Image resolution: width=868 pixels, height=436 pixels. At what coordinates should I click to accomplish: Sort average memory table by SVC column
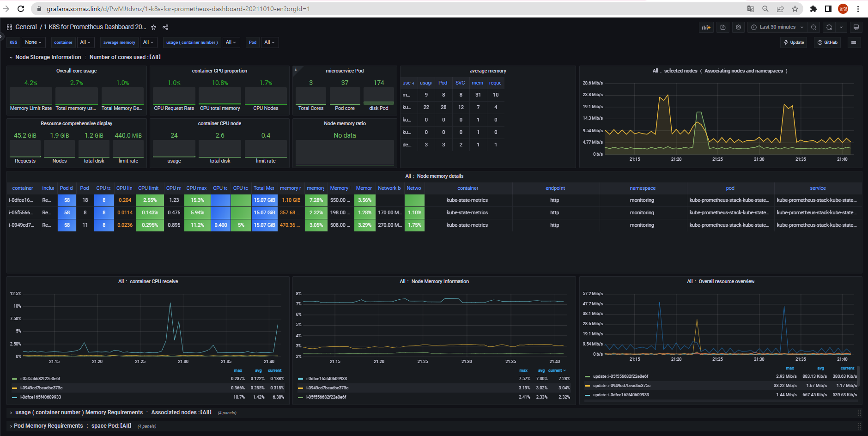click(460, 83)
